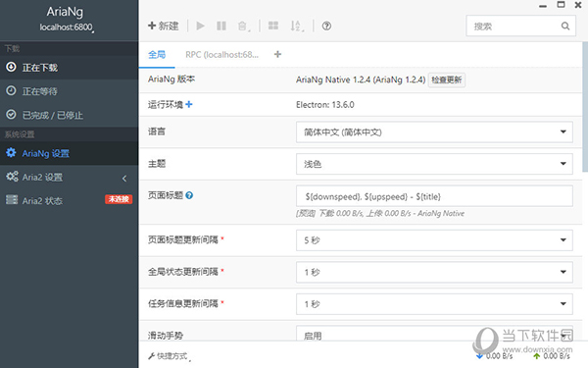
Task: Maximize the AriaNg window
Action: point(561,5)
